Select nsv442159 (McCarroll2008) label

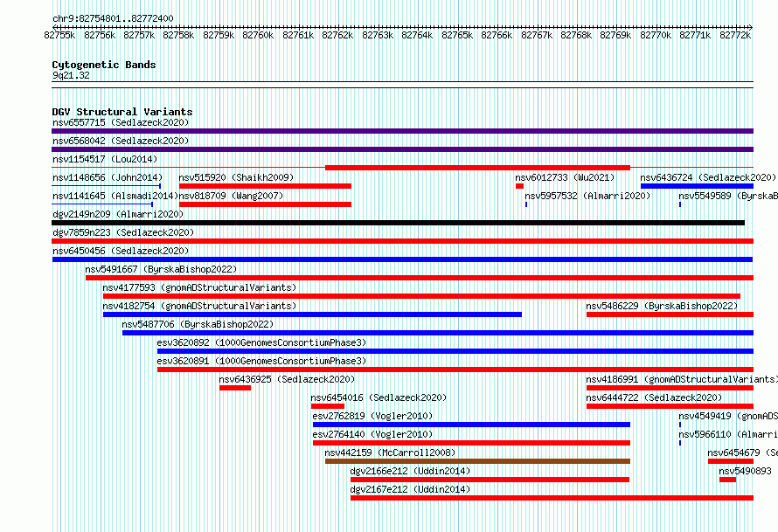(390, 453)
